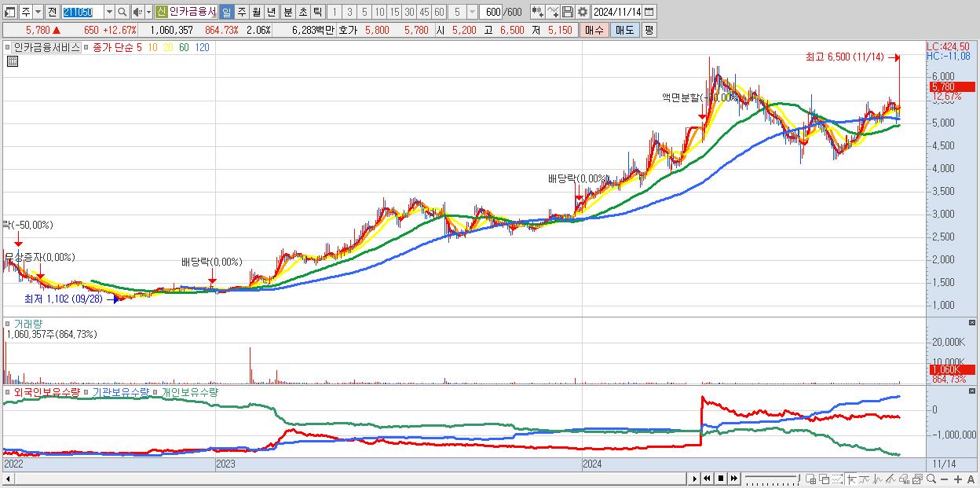Click the comparison chart icon beside 600/600

click(537, 12)
